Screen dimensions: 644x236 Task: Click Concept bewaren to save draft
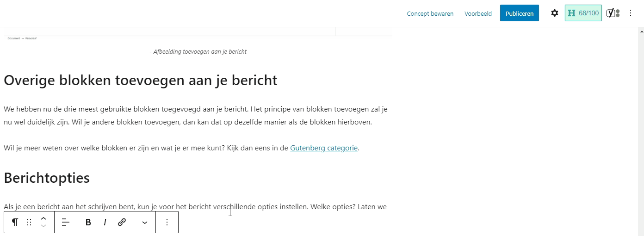430,14
